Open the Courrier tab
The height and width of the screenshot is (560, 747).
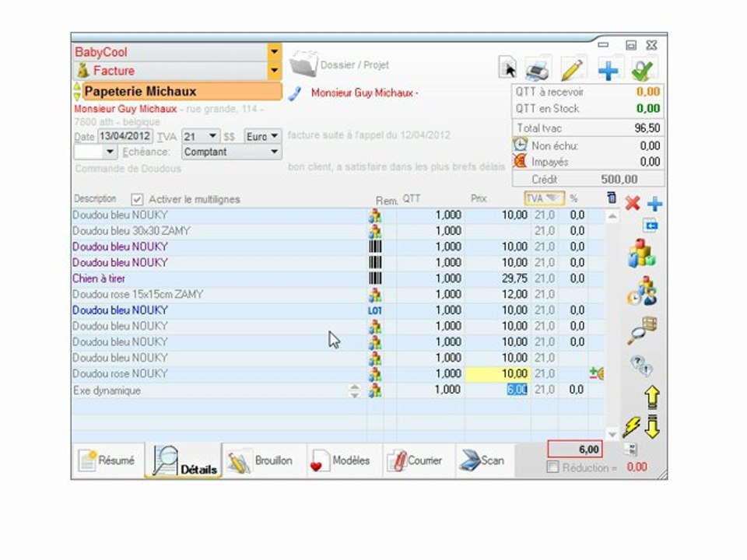tap(419, 461)
